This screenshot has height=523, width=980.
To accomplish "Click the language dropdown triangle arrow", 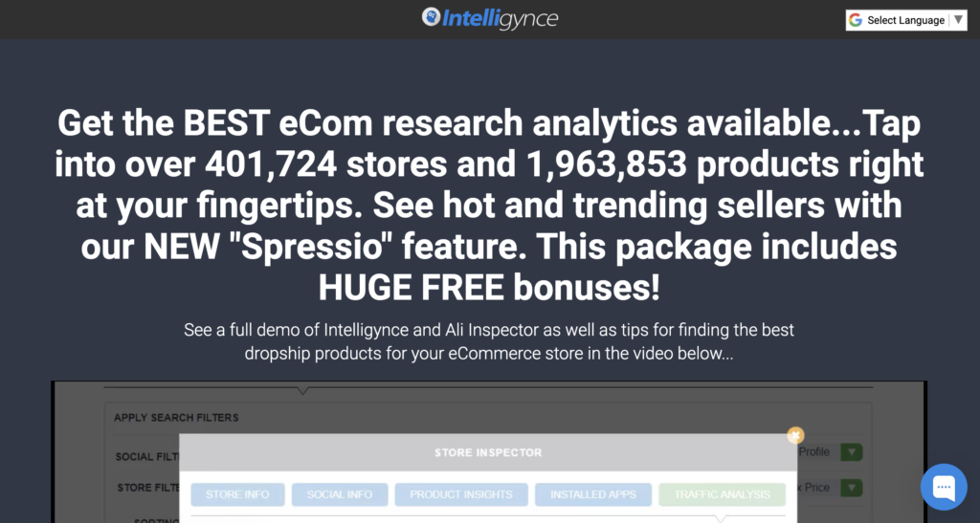I will pyautogui.click(x=958, y=20).
